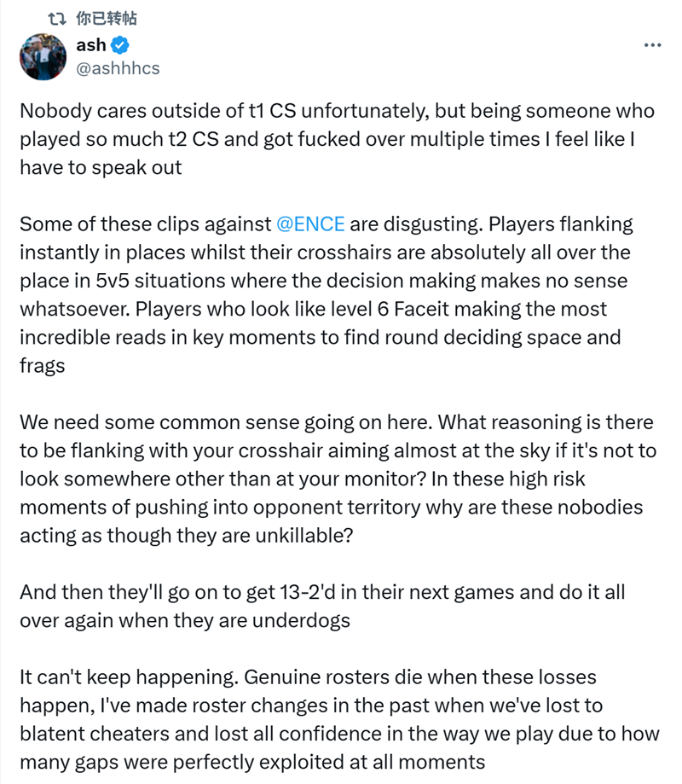Click the paragraph beginning We need some common sense
Image resolution: width=682 pixels, height=784 pixels.
[338, 479]
